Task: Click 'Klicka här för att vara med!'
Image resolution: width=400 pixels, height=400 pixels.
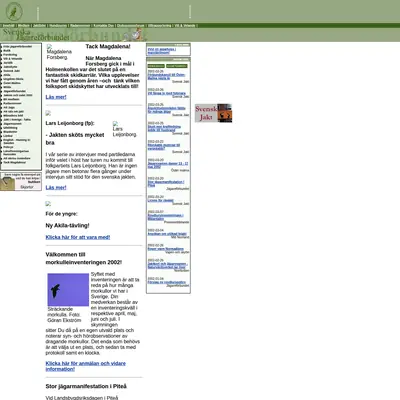Action: click(78, 237)
